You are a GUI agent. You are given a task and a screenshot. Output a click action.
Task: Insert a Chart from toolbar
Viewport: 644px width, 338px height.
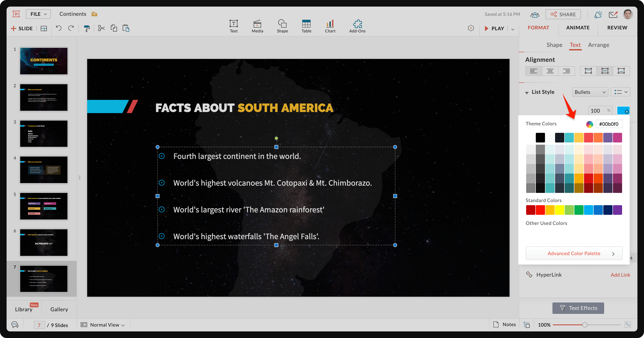tap(330, 26)
